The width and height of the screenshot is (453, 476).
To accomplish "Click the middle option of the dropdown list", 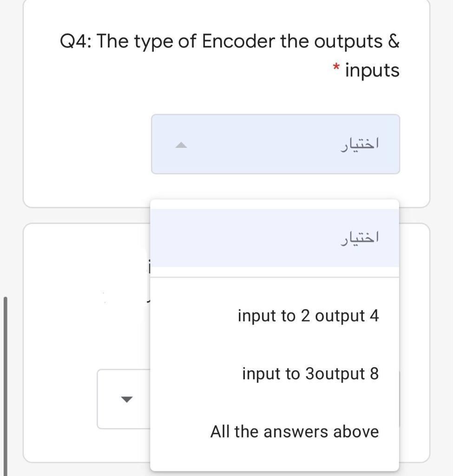I will [310, 372].
